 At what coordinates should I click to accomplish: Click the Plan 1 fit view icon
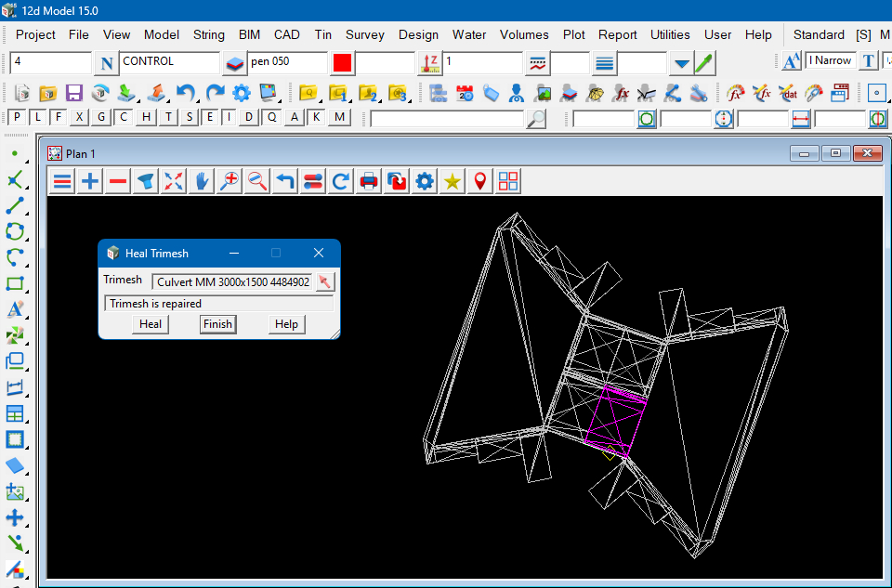tap(173, 181)
